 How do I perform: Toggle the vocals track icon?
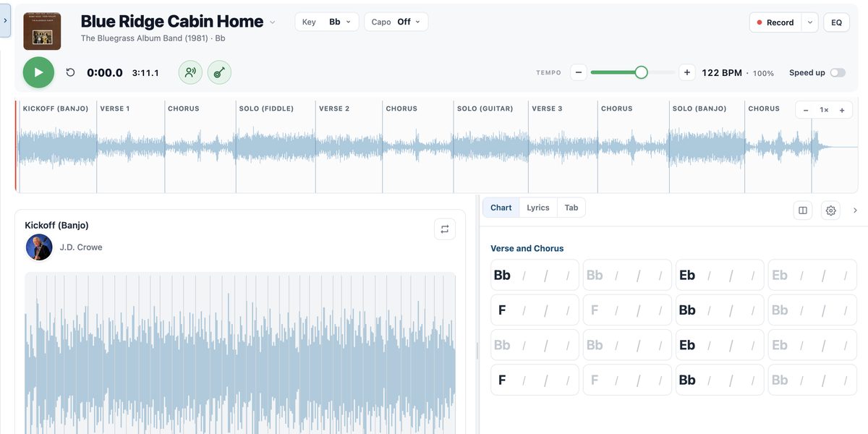coord(190,72)
